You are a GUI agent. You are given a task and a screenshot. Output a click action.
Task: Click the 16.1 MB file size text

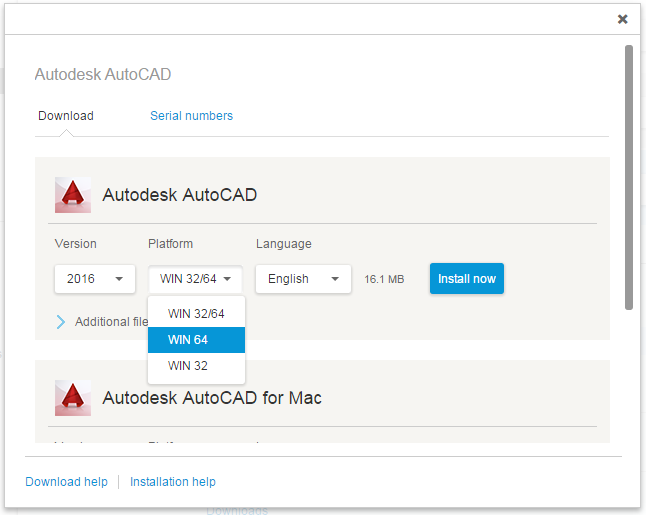point(384,279)
